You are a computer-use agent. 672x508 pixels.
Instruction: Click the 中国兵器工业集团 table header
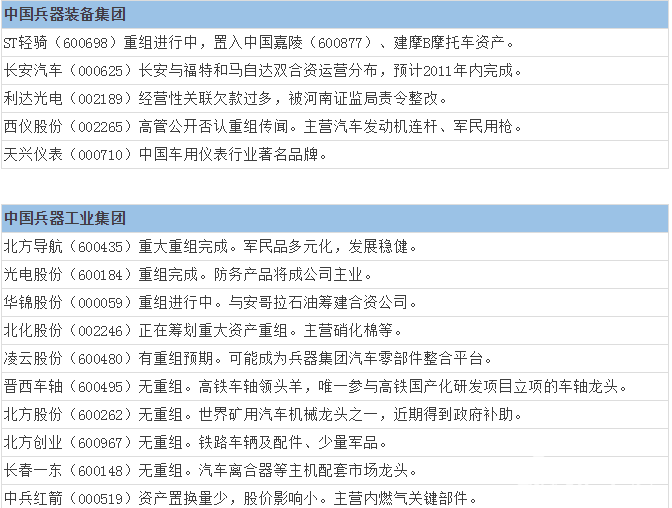click(64, 218)
